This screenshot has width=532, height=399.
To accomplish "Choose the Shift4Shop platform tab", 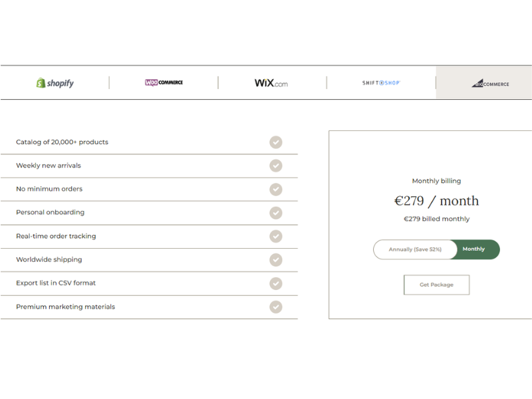I will tap(381, 83).
